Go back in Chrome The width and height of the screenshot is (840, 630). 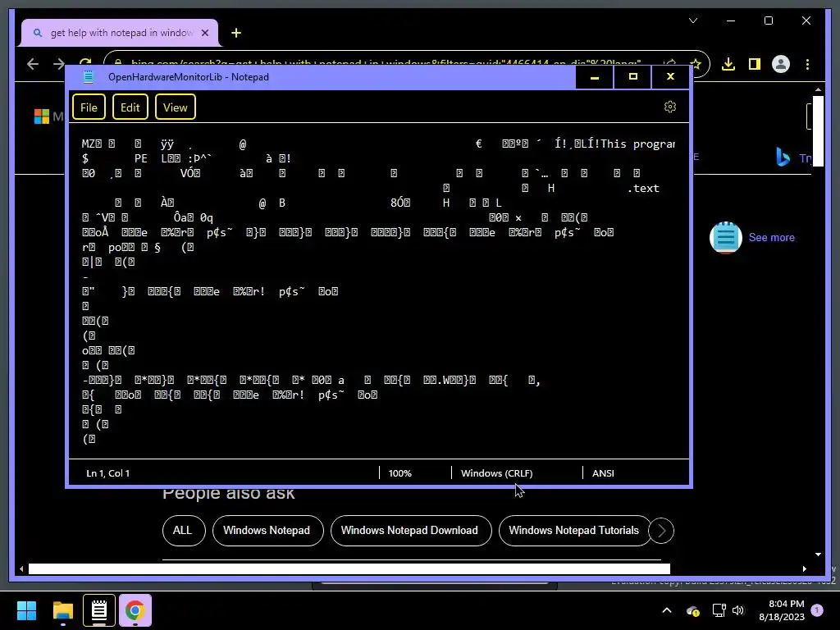point(33,64)
